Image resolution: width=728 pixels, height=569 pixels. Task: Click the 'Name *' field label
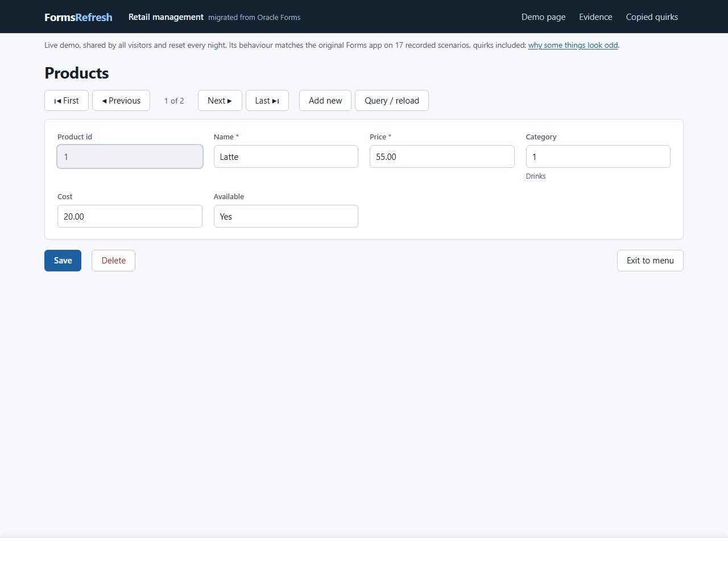[226, 137]
